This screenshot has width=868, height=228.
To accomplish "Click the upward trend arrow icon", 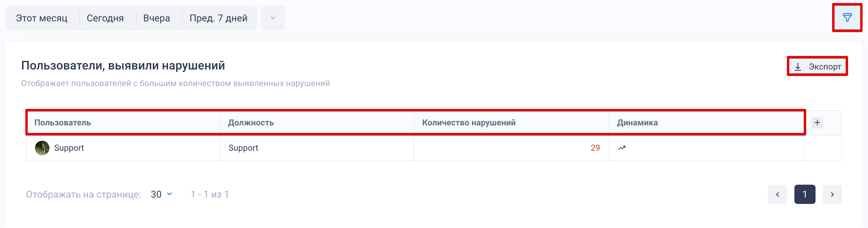I will point(622,148).
